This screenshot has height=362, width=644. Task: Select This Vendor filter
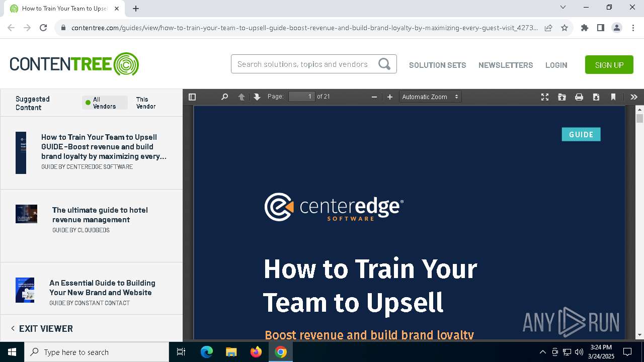pyautogui.click(x=145, y=103)
